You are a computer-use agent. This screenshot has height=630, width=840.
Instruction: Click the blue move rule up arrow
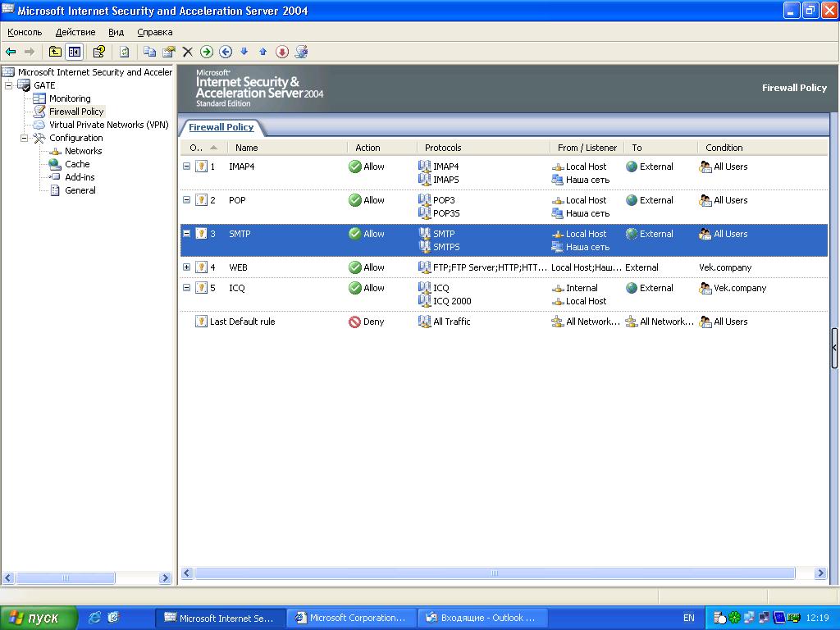[262, 52]
